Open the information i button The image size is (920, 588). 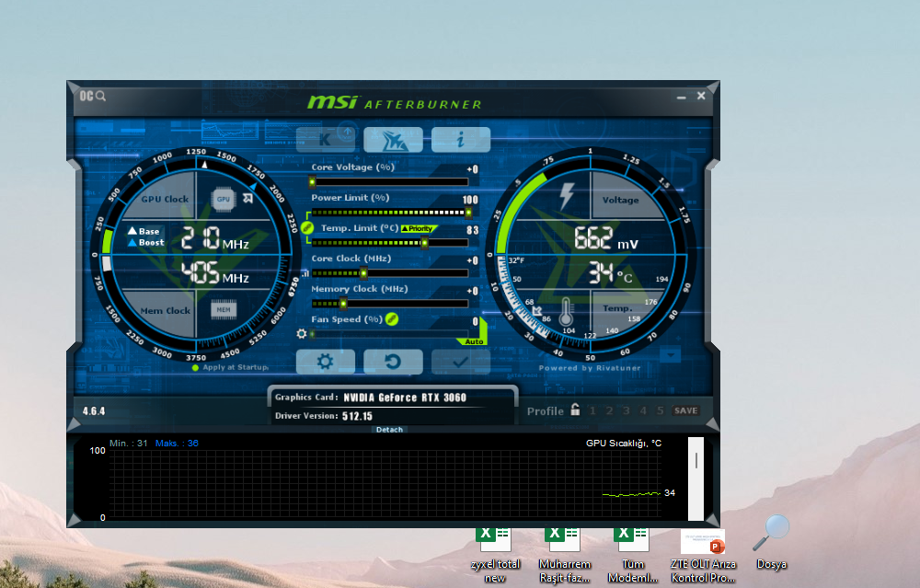pos(461,139)
